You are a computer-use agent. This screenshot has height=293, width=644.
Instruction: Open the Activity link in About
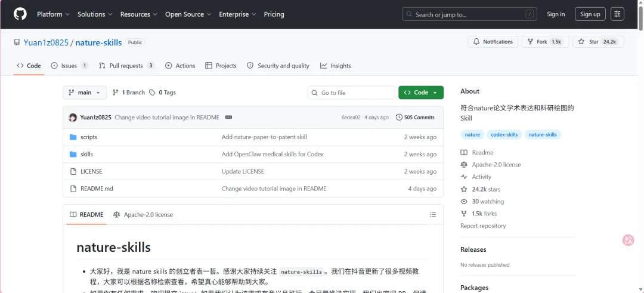click(476, 177)
